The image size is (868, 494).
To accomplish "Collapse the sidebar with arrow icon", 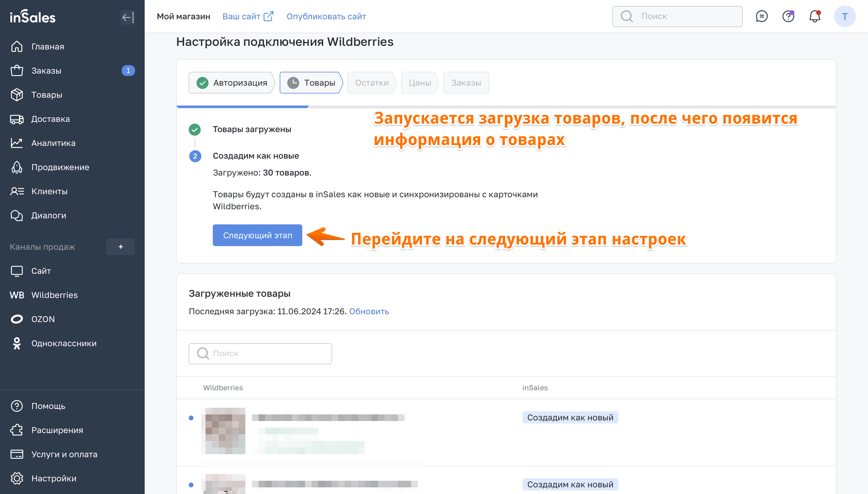I will click(127, 17).
